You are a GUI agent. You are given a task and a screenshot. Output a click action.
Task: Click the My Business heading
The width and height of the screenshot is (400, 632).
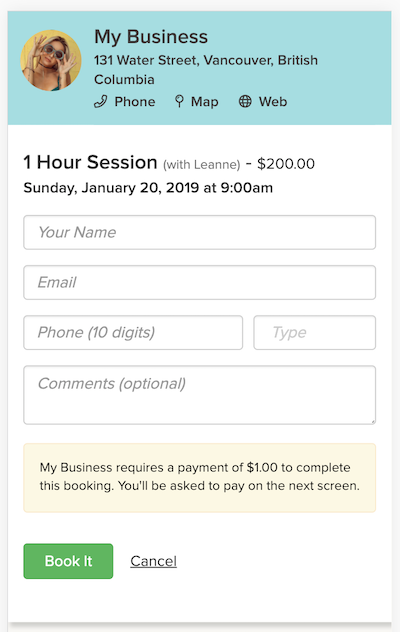151,37
